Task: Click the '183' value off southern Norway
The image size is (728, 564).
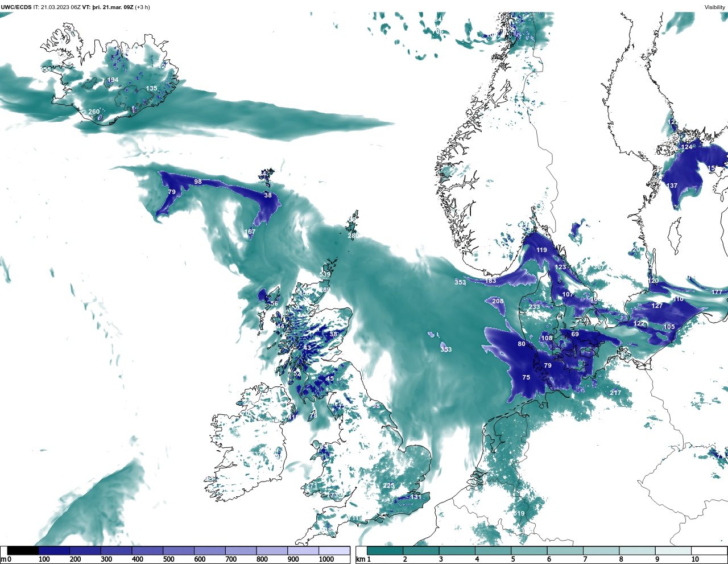Action: pos(491,281)
